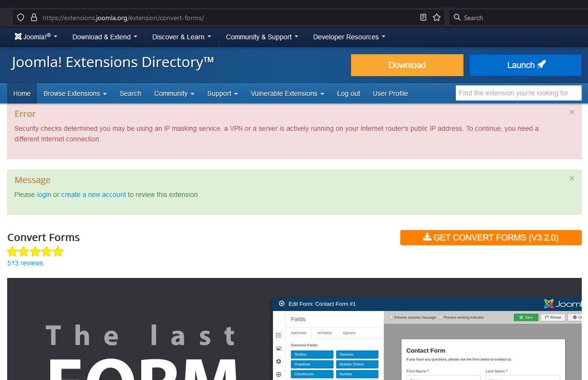Expand the Vulnerable Extensions dropdown
Viewport: 588px width, 380px height.
pyautogui.click(x=287, y=93)
